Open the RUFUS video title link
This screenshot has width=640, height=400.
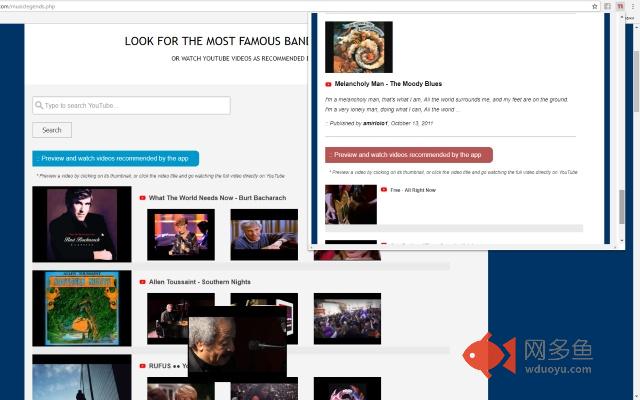point(168,366)
